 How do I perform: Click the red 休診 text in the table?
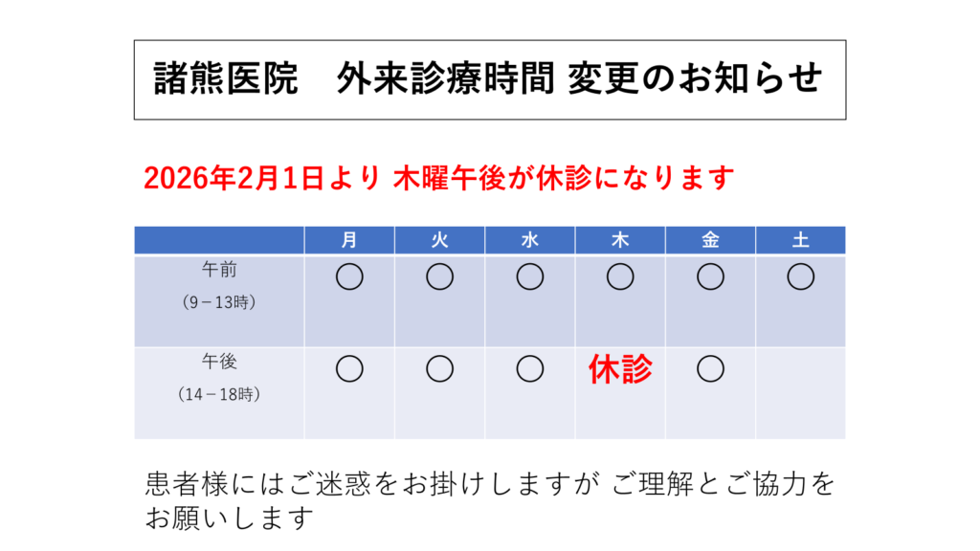pos(620,370)
